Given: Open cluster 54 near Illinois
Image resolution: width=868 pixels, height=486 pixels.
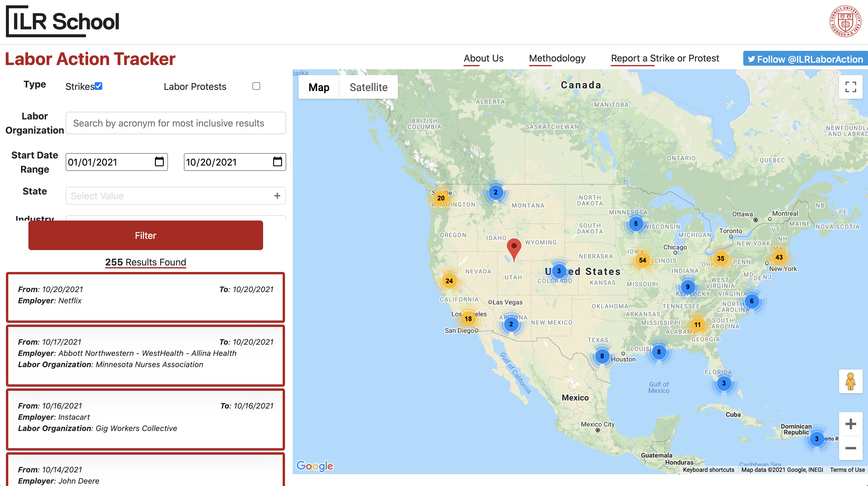Looking at the screenshot, I should tap(642, 260).
